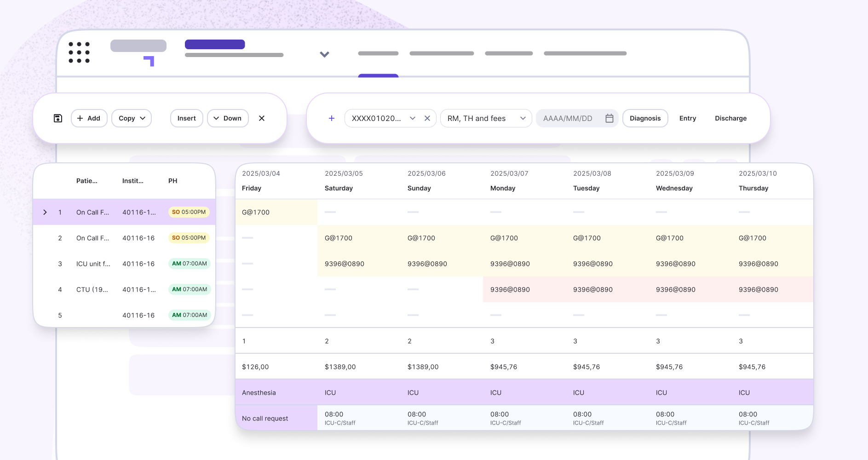The width and height of the screenshot is (868, 460).
Task: Click Thursday's 08:00 ICU-C/Staff cell
Action: tap(773, 418)
